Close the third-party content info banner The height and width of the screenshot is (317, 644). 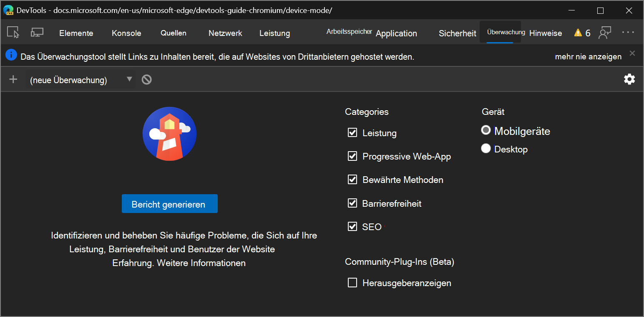[x=632, y=53]
